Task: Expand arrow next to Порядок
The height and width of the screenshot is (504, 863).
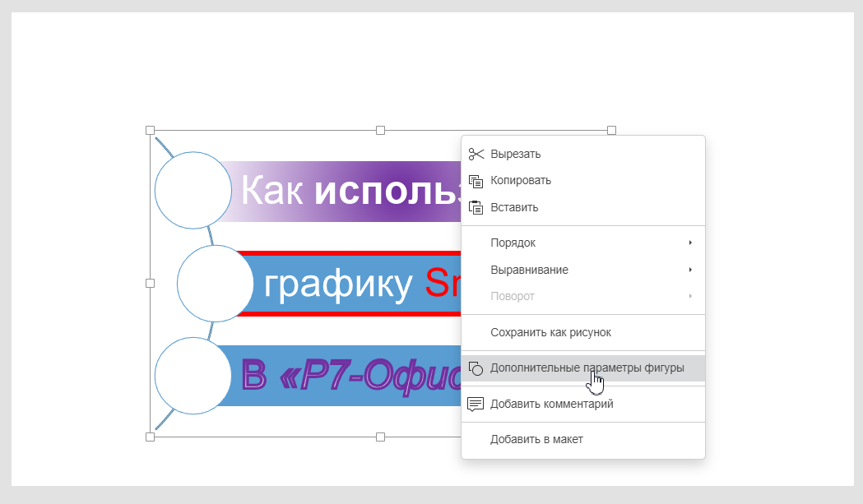Action: [690, 243]
